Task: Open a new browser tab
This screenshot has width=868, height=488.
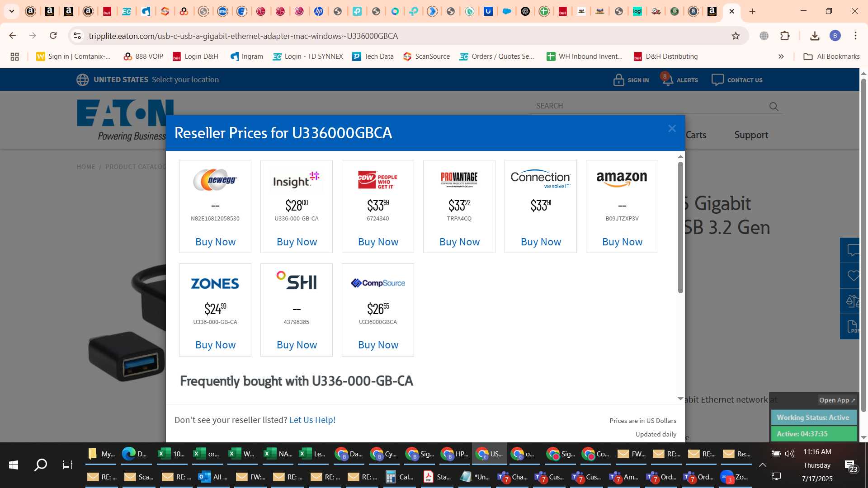Action: pyautogui.click(x=752, y=11)
